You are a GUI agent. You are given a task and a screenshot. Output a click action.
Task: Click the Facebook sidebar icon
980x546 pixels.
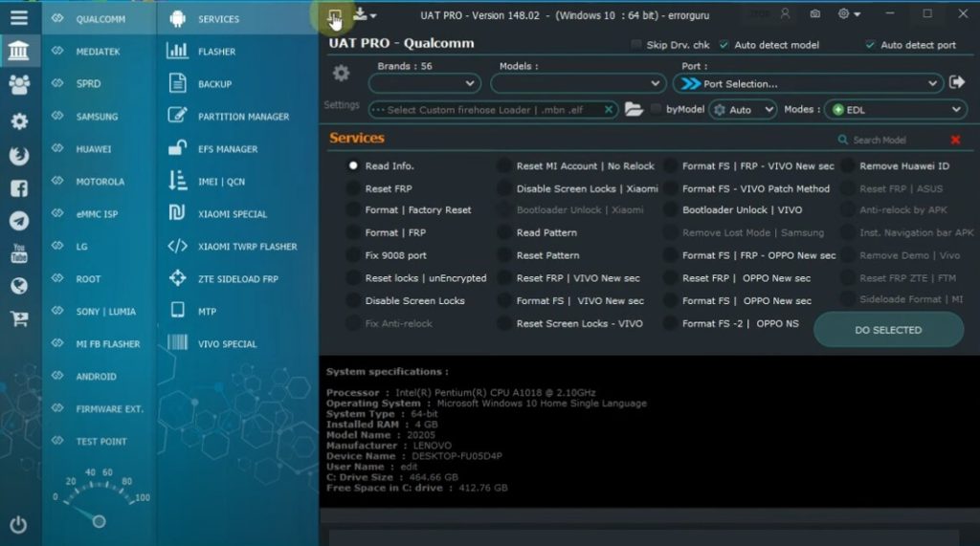click(19, 188)
